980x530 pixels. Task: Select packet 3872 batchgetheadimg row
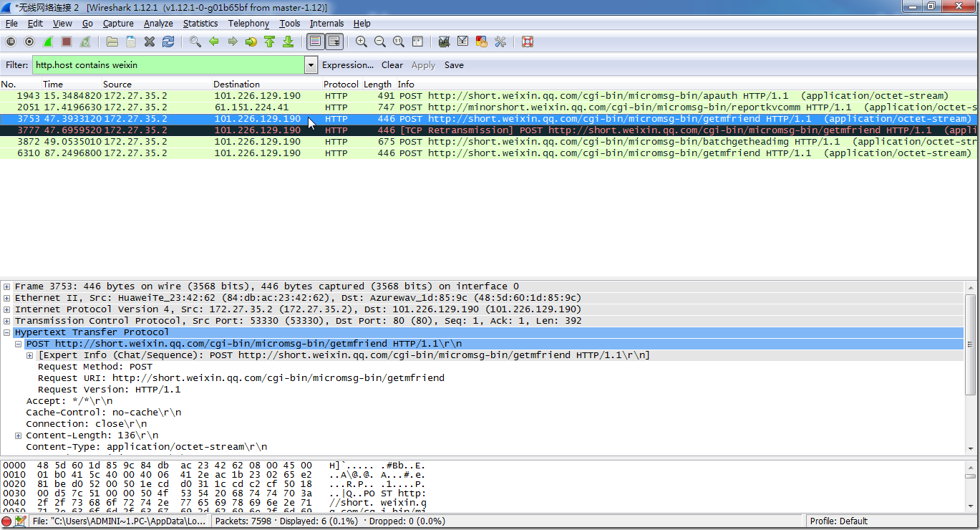coord(487,142)
